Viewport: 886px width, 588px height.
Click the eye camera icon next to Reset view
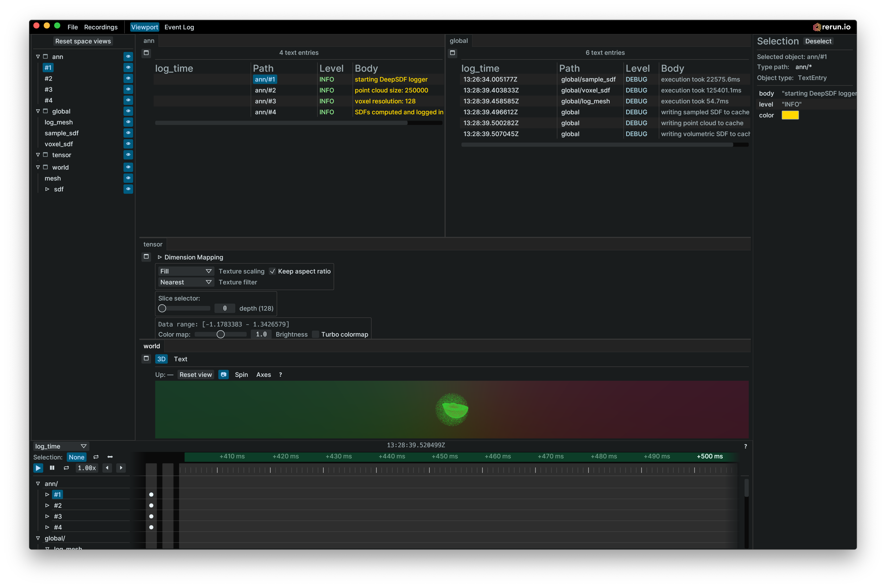pos(223,375)
